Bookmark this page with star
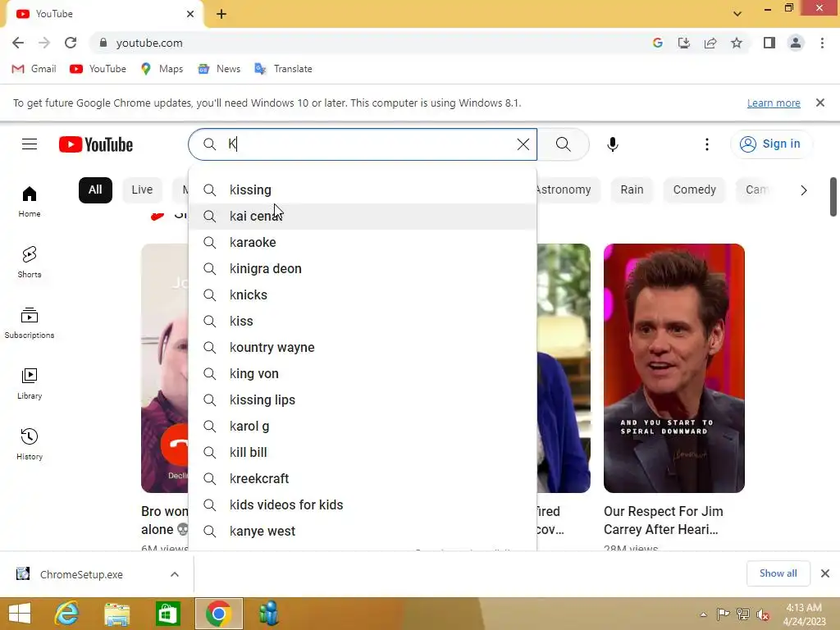Image resolution: width=840 pixels, height=630 pixels. [x=737, y=43]
